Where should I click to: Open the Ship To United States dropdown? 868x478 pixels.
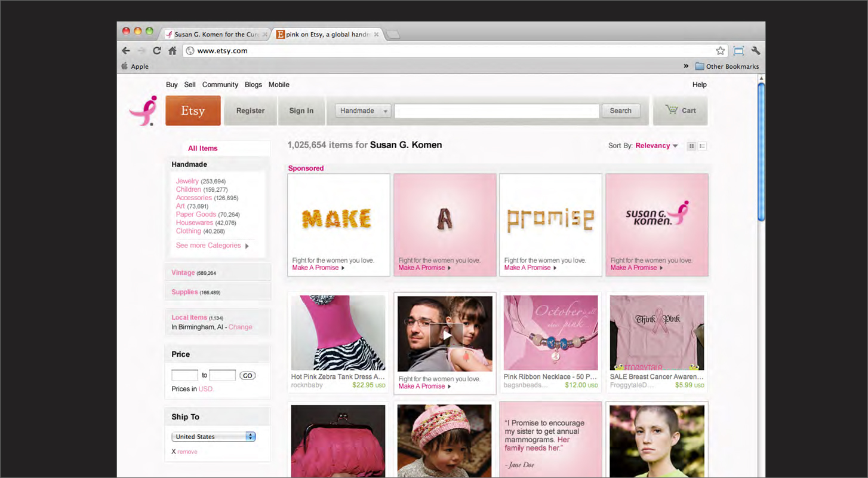214,437
